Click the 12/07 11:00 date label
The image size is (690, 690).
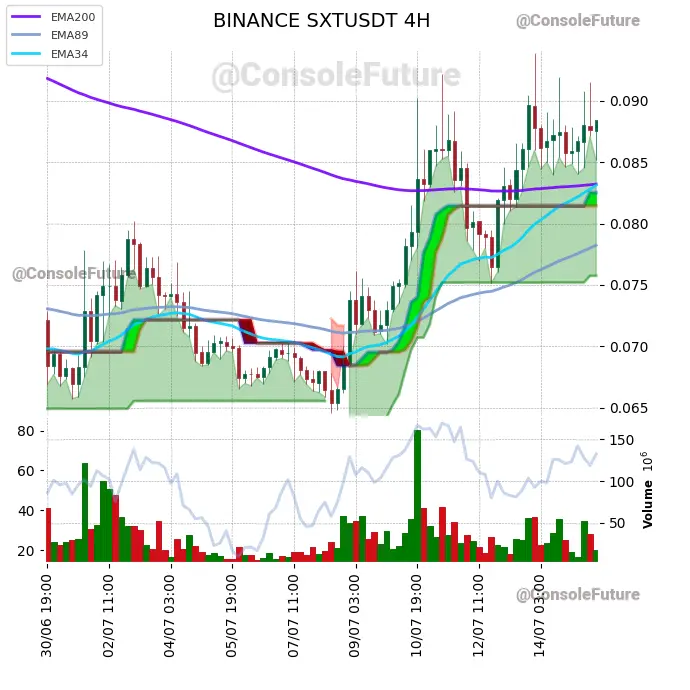pyautogui.click(x=479, y=616)
